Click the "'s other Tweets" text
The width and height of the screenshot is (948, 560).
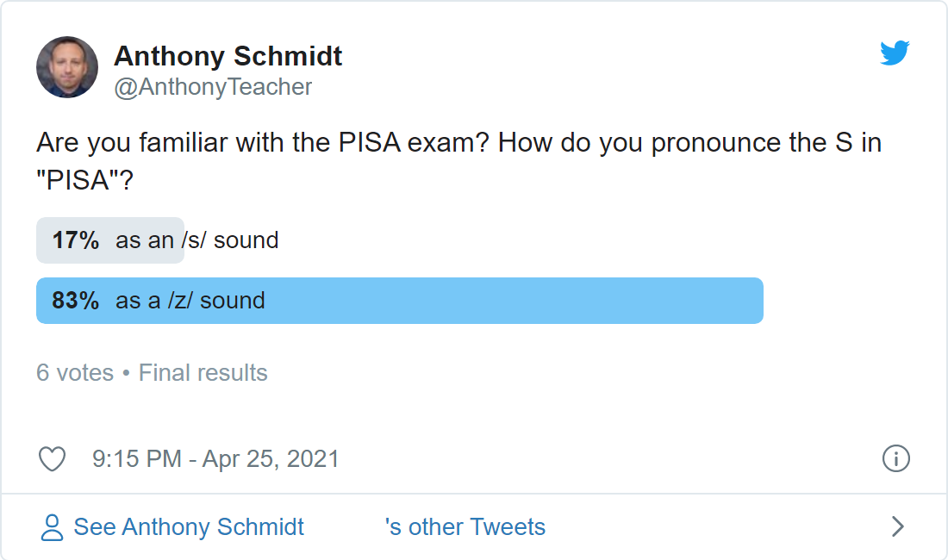[x=465, y=526]
